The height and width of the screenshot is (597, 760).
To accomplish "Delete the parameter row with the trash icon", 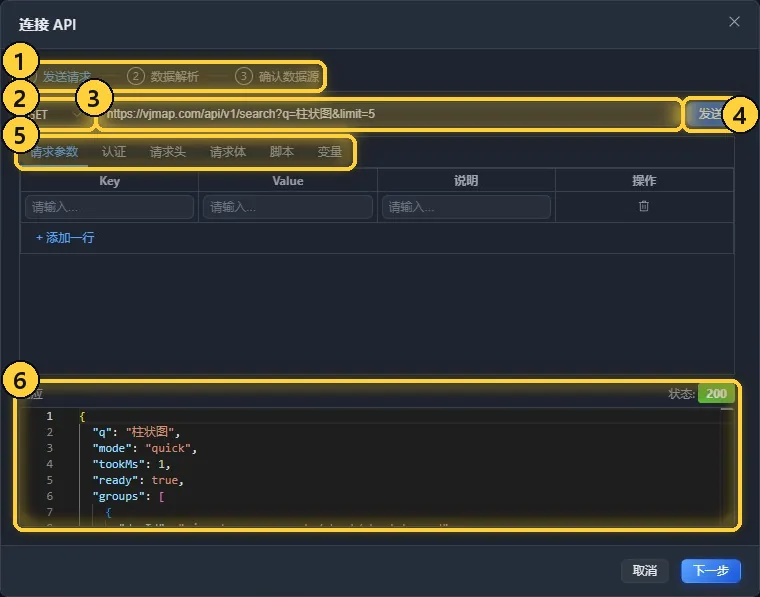I will click(644, 206).
